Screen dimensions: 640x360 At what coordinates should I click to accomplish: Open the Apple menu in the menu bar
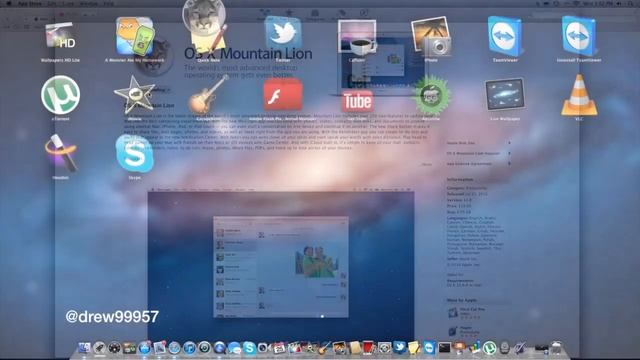pyautogui.click(x=8, y=3)
